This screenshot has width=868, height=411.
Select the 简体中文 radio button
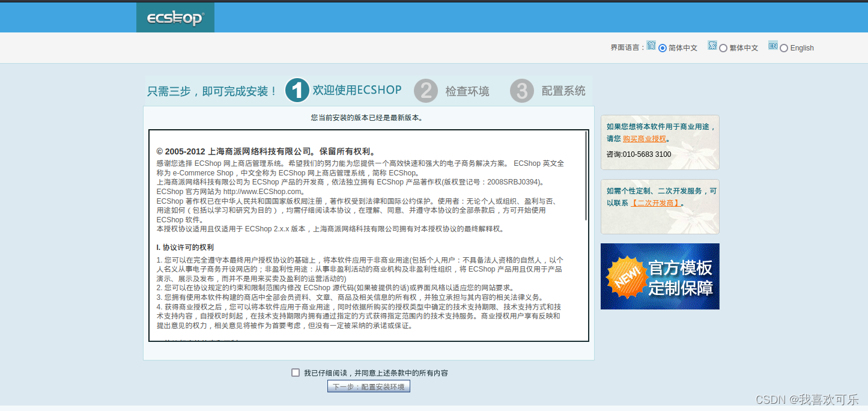[663, 47]
